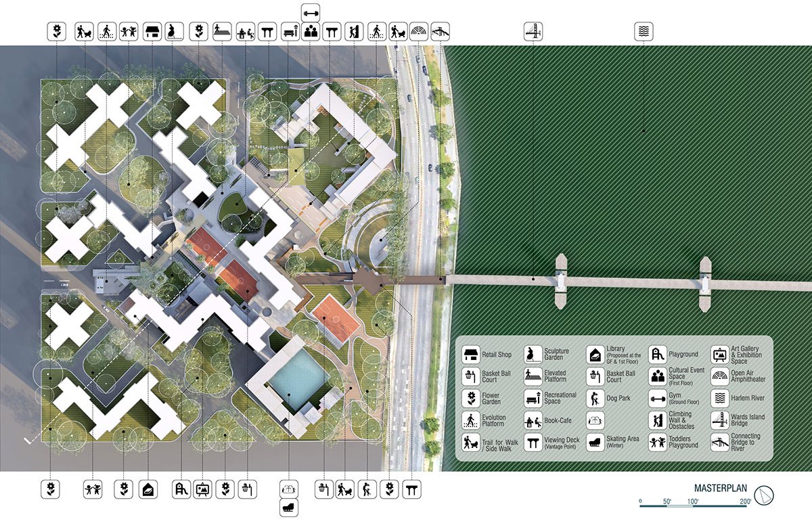Screen dimensions: 812x519
Task: Click the Library book icon below the plan
Action: (150, 489)
